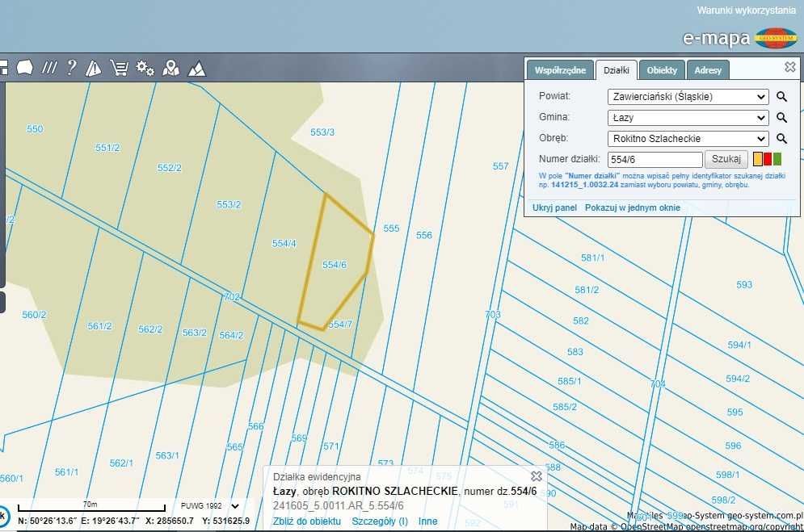Expand the Powiat dropdown

click(688, 97)
